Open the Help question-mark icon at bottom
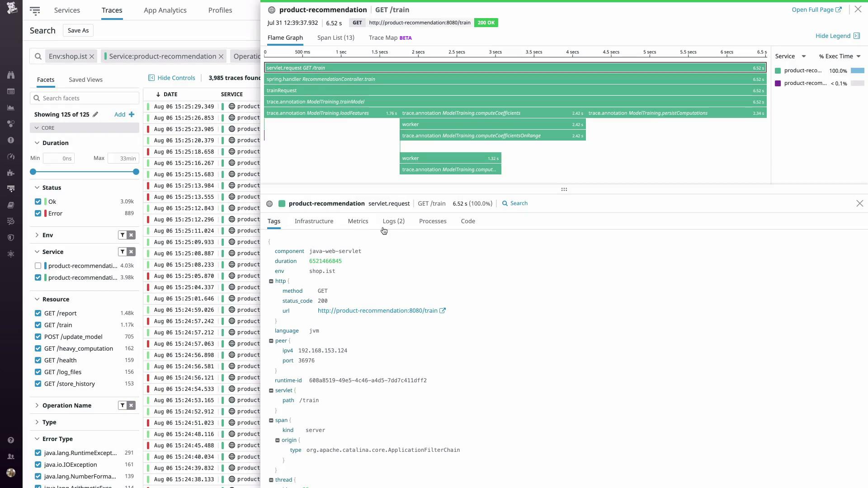Screen dimensions: 868x488 click(11, 440)
